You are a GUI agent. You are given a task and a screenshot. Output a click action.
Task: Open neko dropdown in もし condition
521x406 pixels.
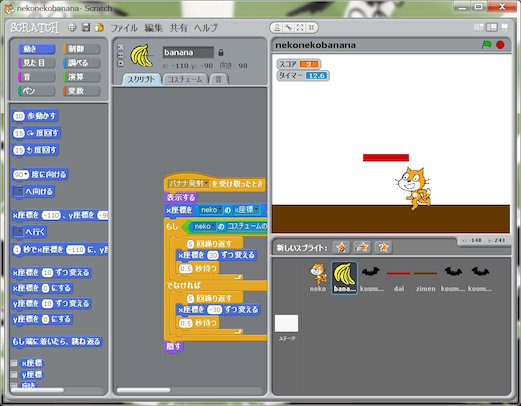214,227
